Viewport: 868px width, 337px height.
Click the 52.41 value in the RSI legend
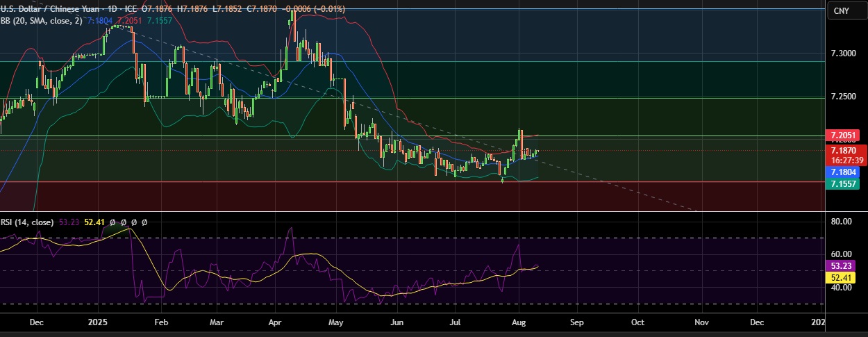pos(94,222)
